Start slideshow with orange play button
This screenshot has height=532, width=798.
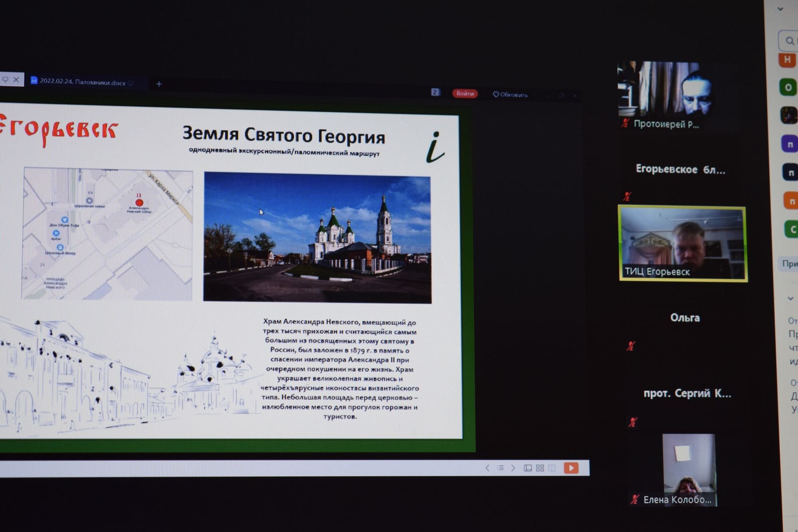click(571, 468)
